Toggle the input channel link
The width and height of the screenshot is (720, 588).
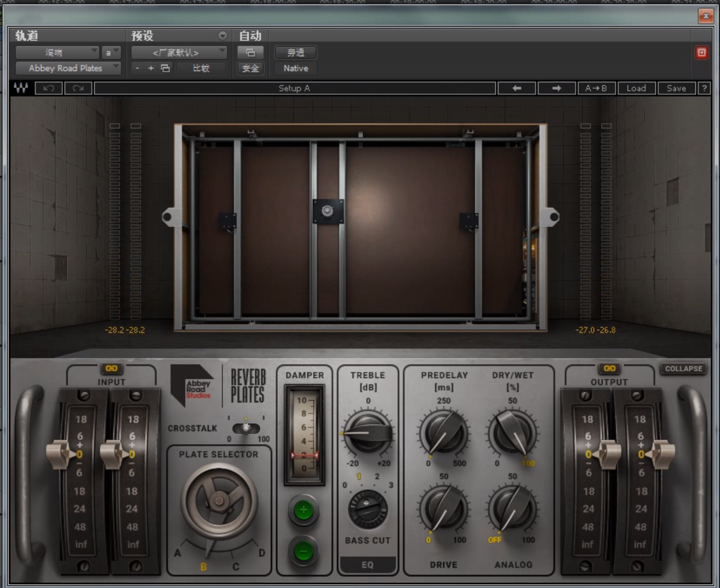tap(111, 368)
